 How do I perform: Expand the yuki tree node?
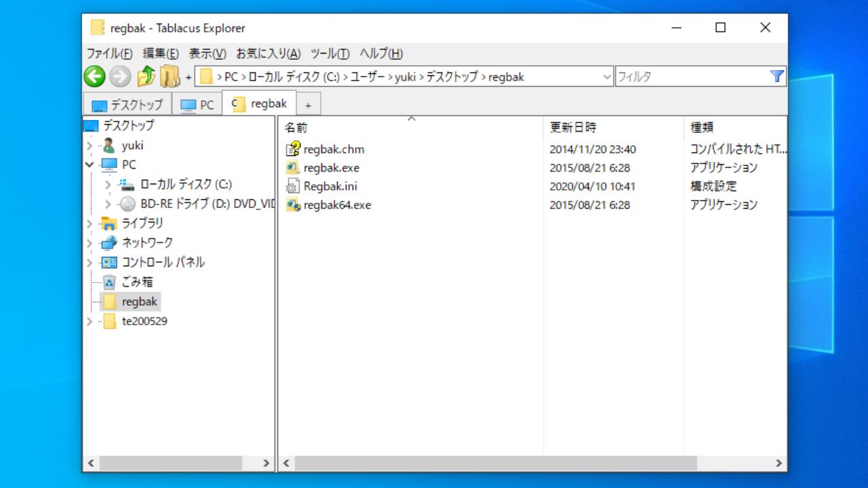point(90,145)
